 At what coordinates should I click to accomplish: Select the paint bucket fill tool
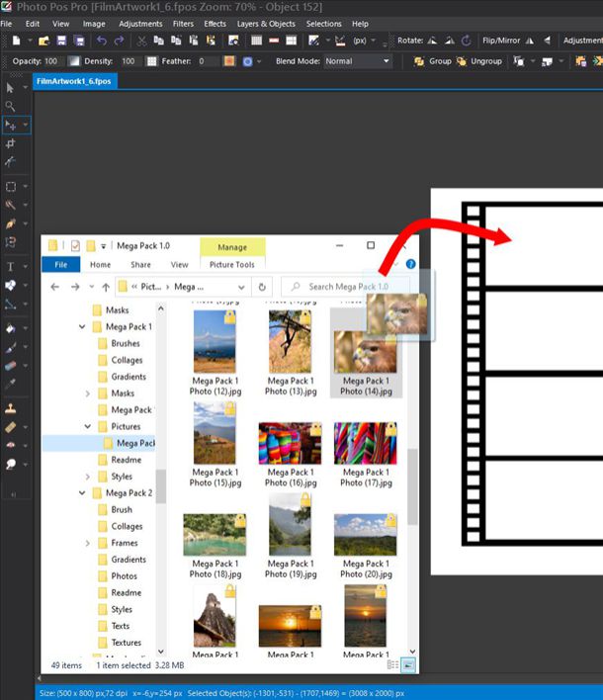10,328
